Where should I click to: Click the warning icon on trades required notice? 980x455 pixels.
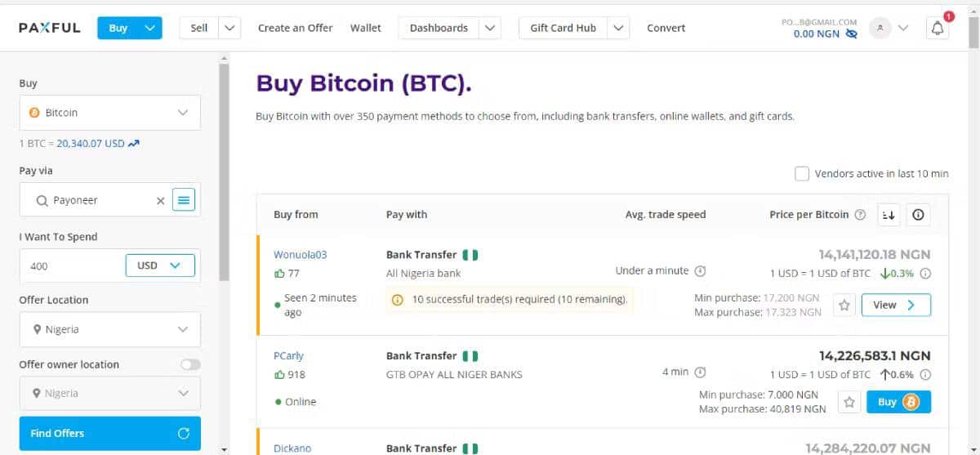click(398, 300)
